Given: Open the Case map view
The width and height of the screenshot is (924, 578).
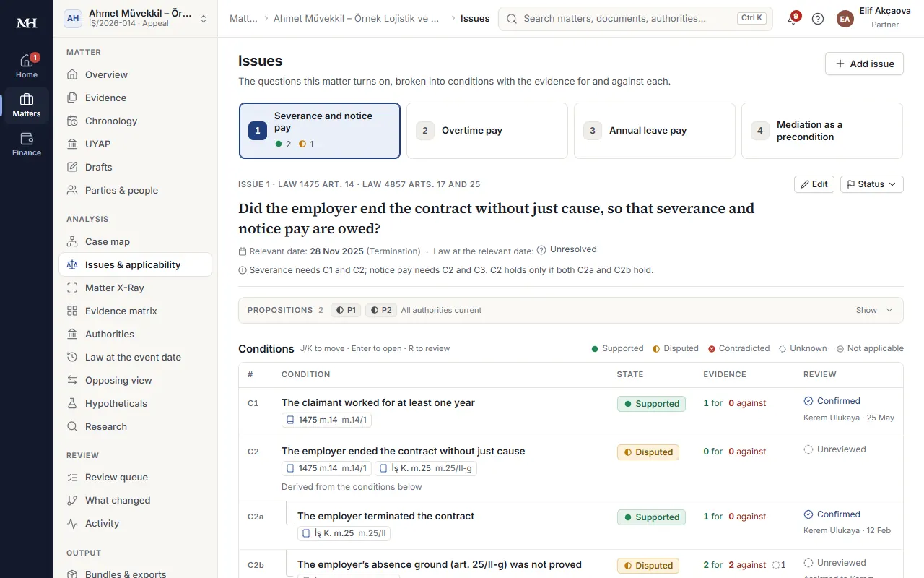Looking at the screenshot, I should coord(135,241).
